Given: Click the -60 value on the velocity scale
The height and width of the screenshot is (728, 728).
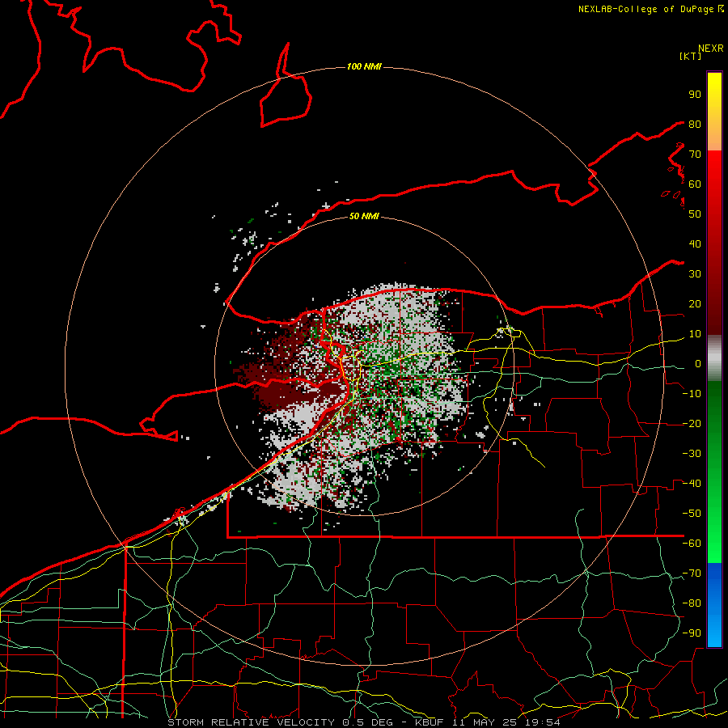Looking at the screenshot, I should (692, 544).
